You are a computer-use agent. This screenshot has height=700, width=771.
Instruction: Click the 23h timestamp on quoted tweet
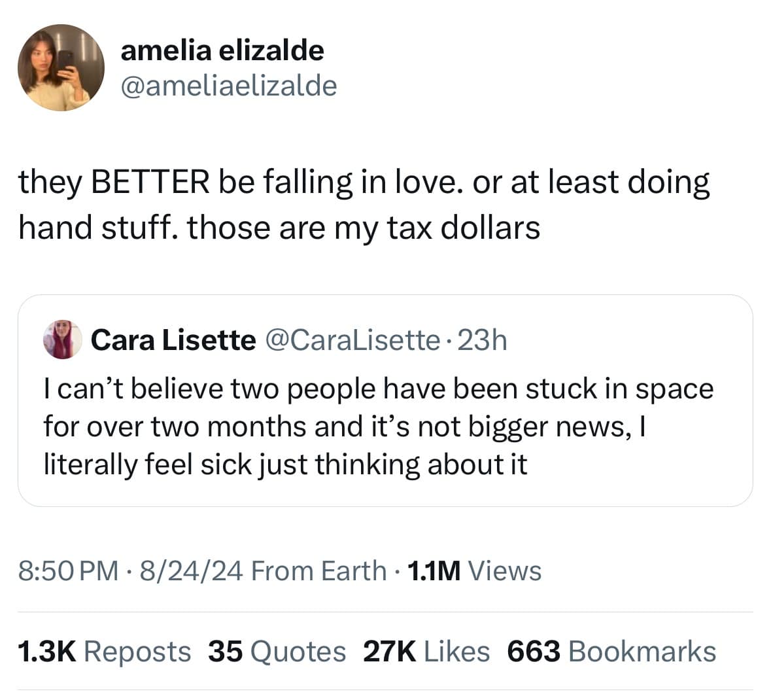(x=483, y=340)
